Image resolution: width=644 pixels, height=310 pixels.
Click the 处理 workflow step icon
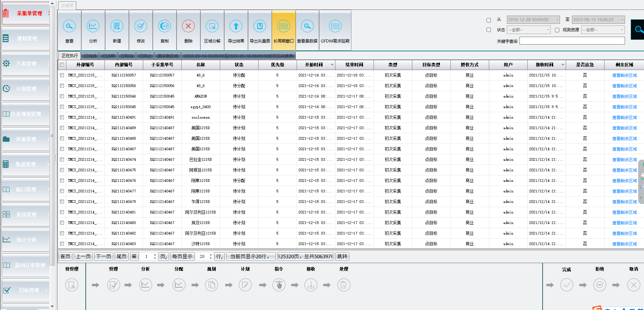coord(344,285)
